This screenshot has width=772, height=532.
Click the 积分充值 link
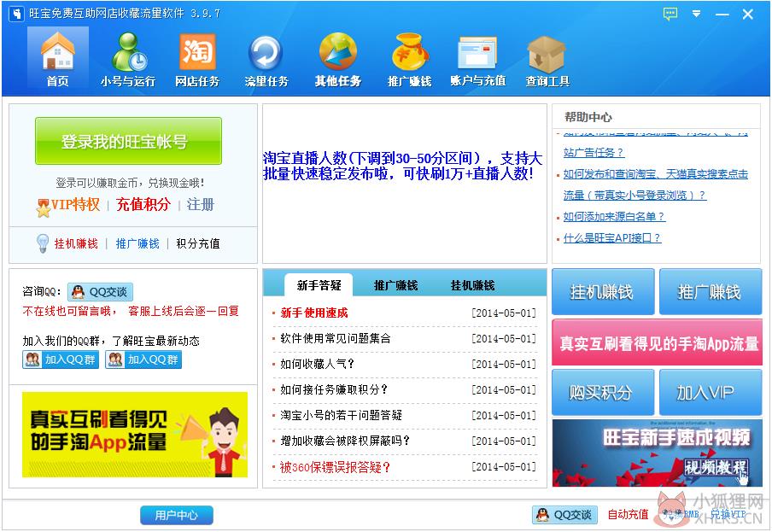[x=198, y=243]
